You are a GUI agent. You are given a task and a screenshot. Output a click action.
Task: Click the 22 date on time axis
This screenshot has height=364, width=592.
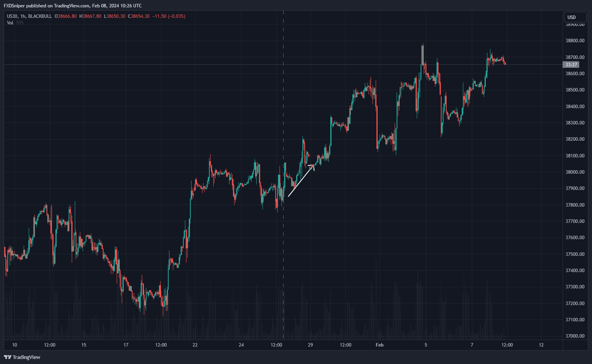pyautogui.click(x=195, y=345)
